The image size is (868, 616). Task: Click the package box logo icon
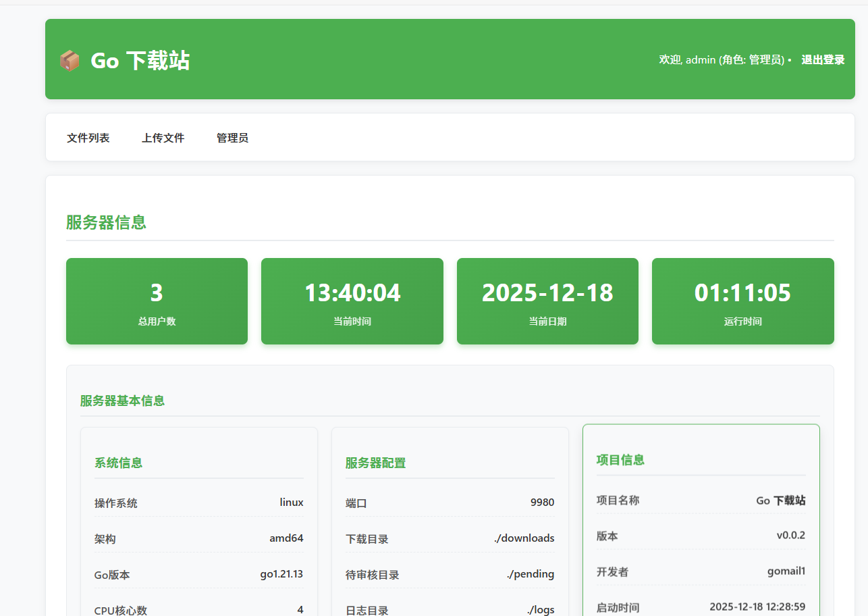70,61
